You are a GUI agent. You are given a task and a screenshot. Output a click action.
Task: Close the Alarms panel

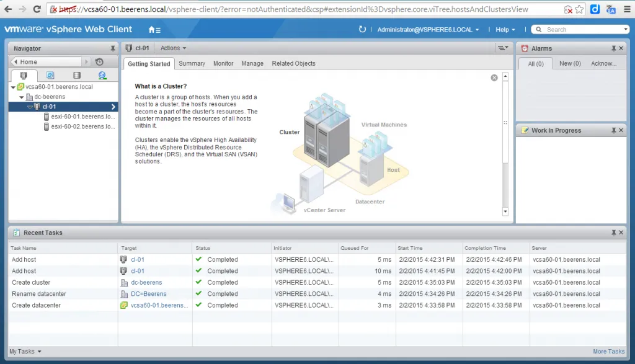621,48
